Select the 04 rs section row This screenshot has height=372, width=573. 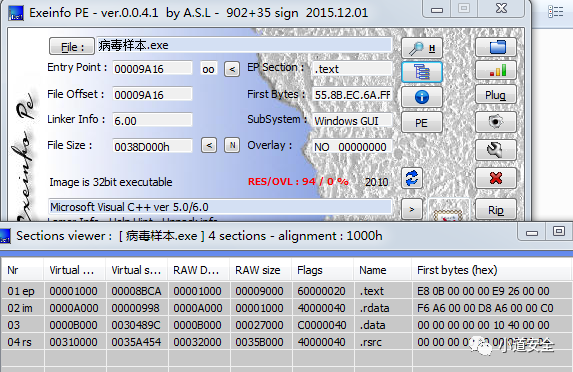tap(286, 342)
